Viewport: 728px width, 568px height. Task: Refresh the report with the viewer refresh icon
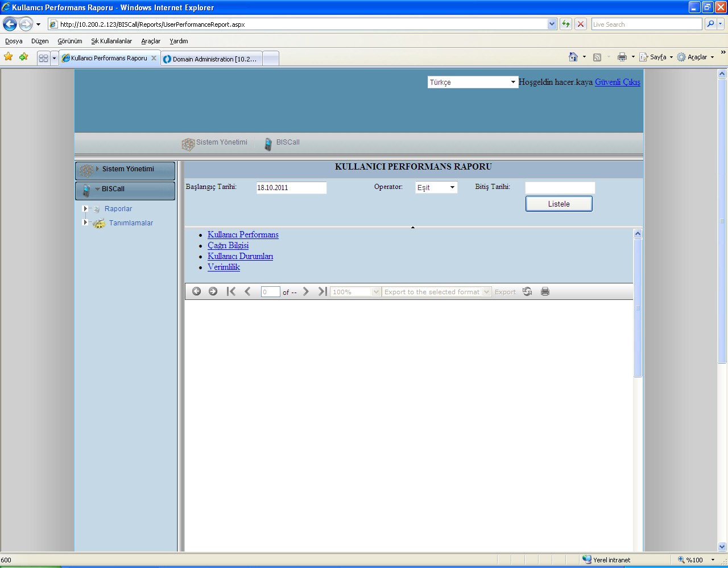coord(527,291)
